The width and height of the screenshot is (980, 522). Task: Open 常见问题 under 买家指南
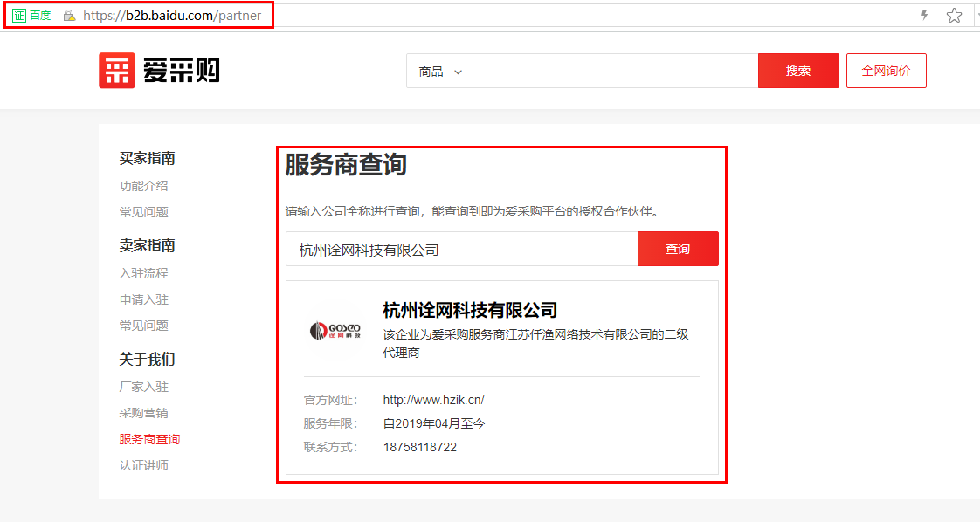tap(144, 212)
